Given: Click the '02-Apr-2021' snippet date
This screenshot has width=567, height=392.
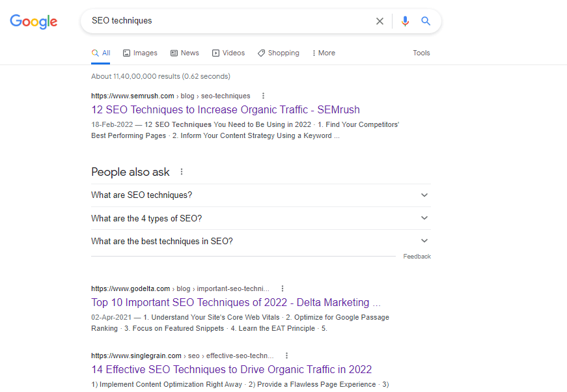Looking at the screenshot, I should tap(111, 318).
